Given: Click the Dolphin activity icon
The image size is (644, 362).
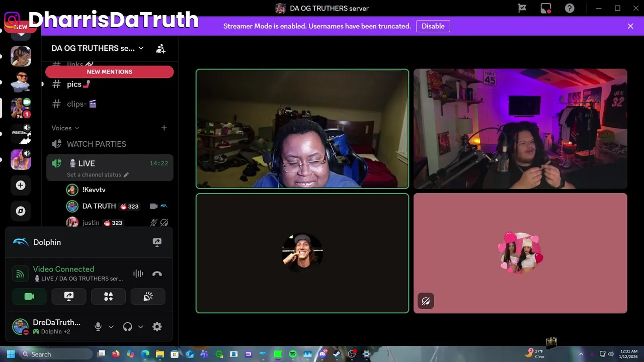Looking at the screenshot, I should 21,242.
